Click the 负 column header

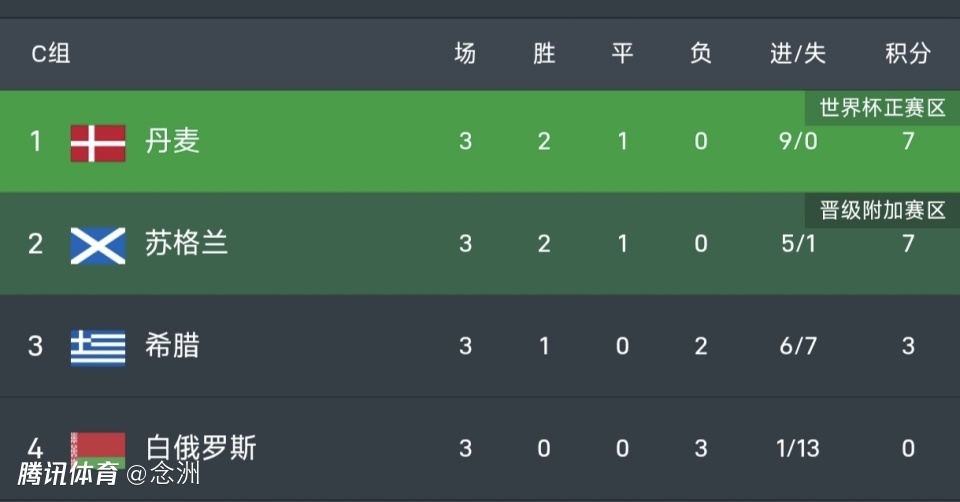pyautogui.click(x=701, y=54)
